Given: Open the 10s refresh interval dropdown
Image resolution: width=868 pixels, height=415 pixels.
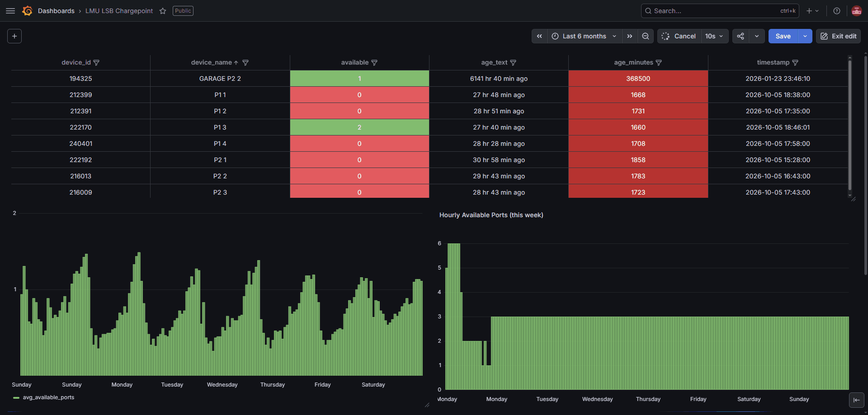Looking at the screenshot, I should 714,36.
